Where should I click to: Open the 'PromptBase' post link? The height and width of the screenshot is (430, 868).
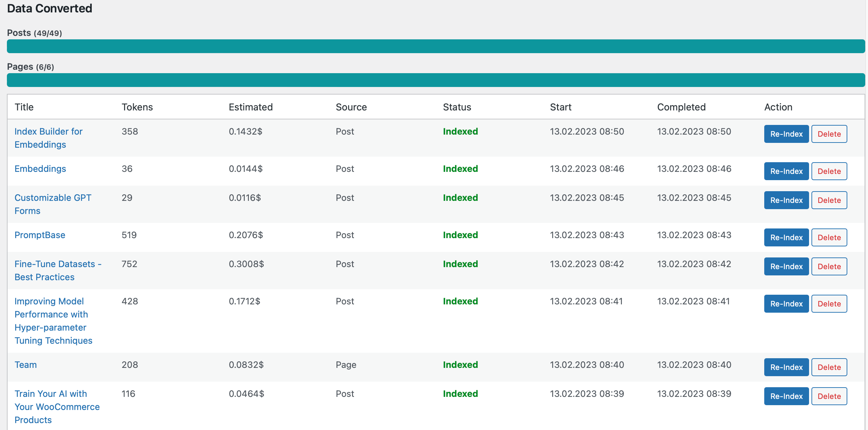(x=40, y=235)
